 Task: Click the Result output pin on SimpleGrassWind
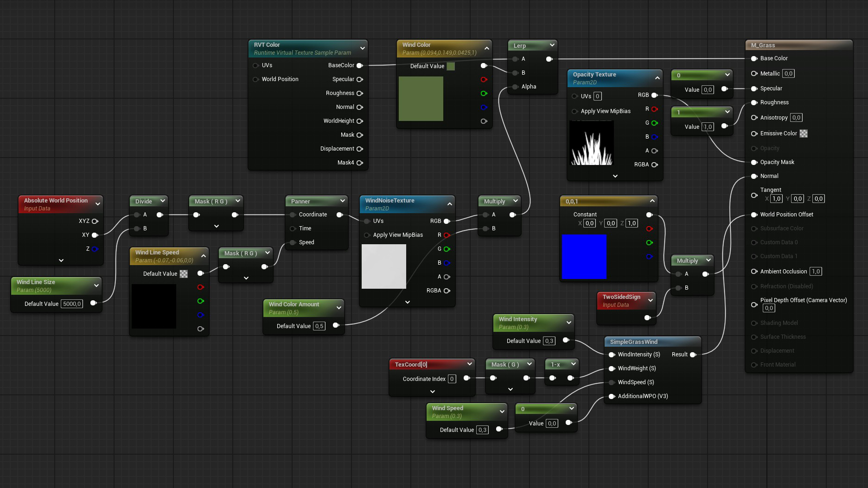click(x=693, y=355)
